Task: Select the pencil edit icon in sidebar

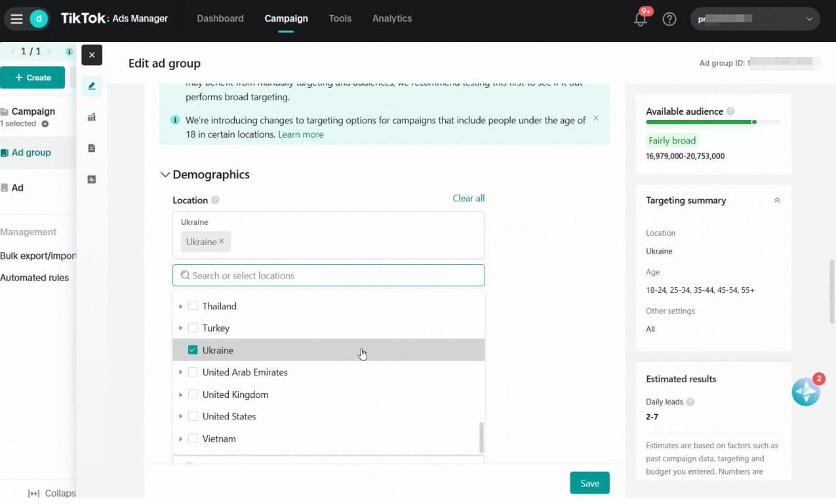Action: click(x=92, y=86)
